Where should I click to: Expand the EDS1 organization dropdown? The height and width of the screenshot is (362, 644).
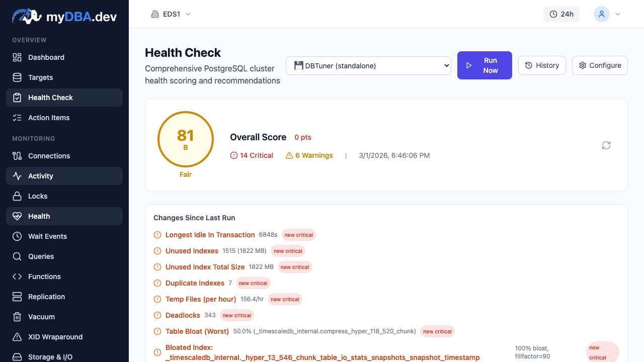click(x=171, y=14)
